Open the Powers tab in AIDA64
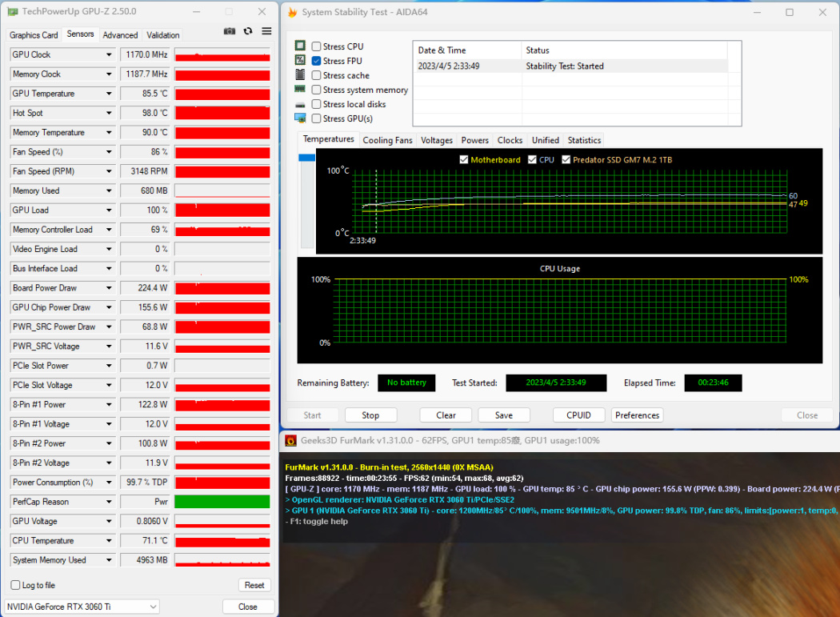This screenshot has height=617, width=840. coord(474,140)
